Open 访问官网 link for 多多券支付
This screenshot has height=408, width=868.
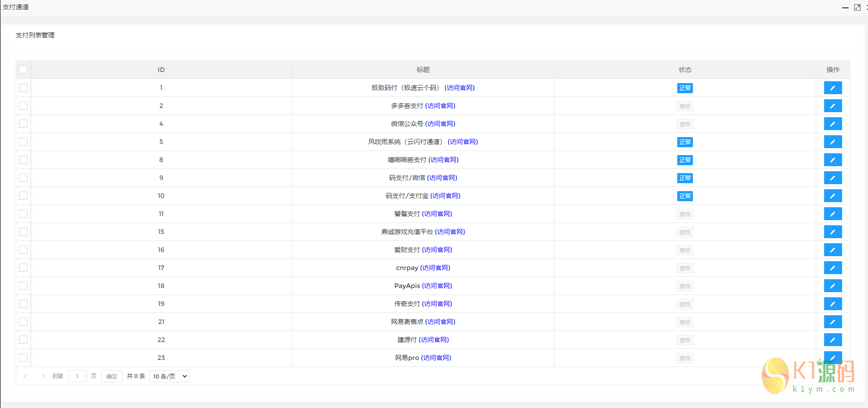click(440, 106)
